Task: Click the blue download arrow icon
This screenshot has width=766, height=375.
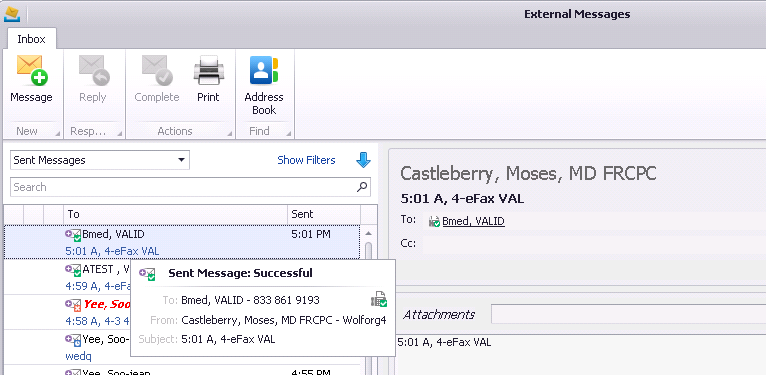Action: pos(363,160)
